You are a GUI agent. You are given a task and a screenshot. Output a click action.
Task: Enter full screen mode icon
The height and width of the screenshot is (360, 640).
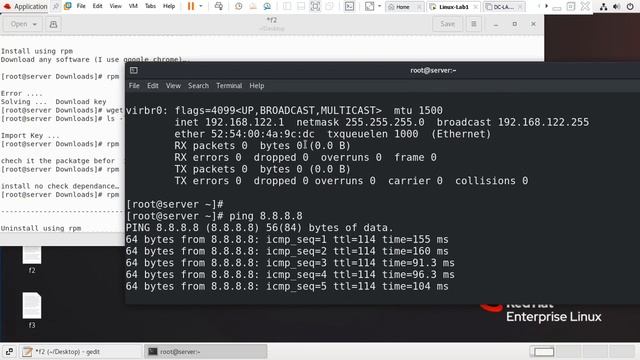coord(315,6)
